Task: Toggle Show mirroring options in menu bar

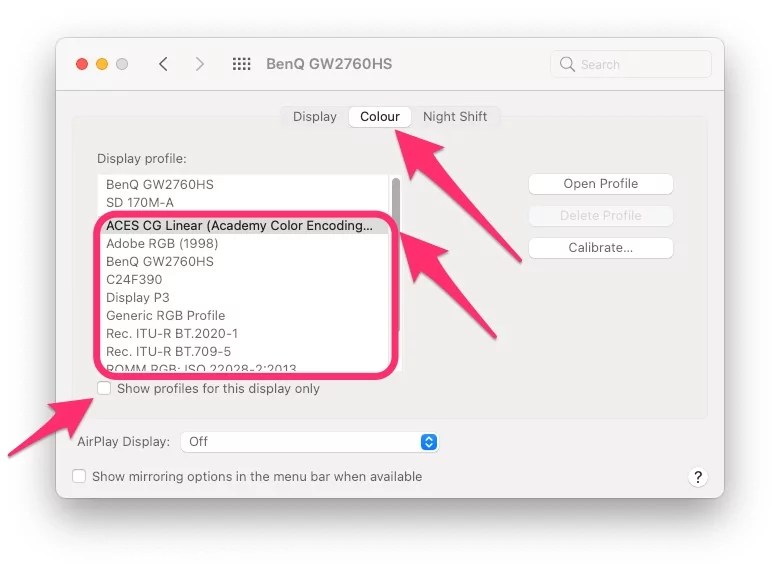Action: (79, 476)
